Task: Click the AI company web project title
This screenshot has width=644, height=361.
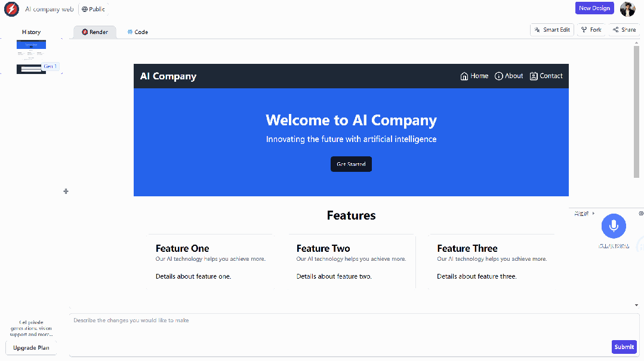Action: click(50, 9)
